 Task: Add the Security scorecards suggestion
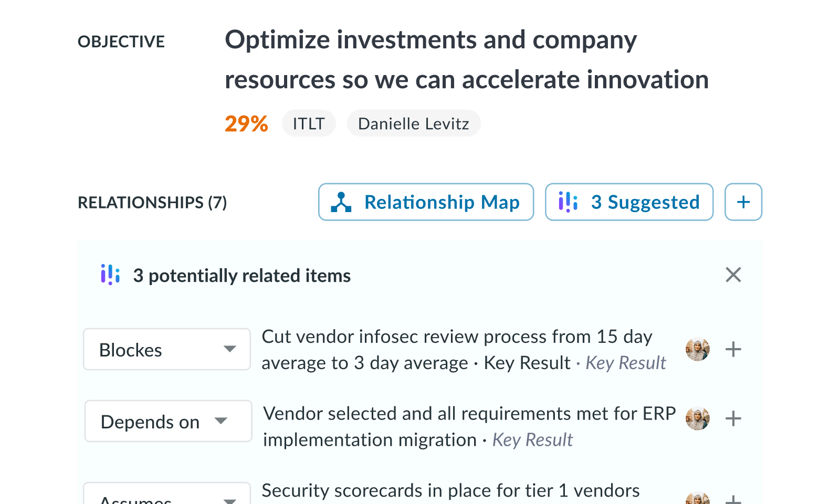(x=733, y=499)
